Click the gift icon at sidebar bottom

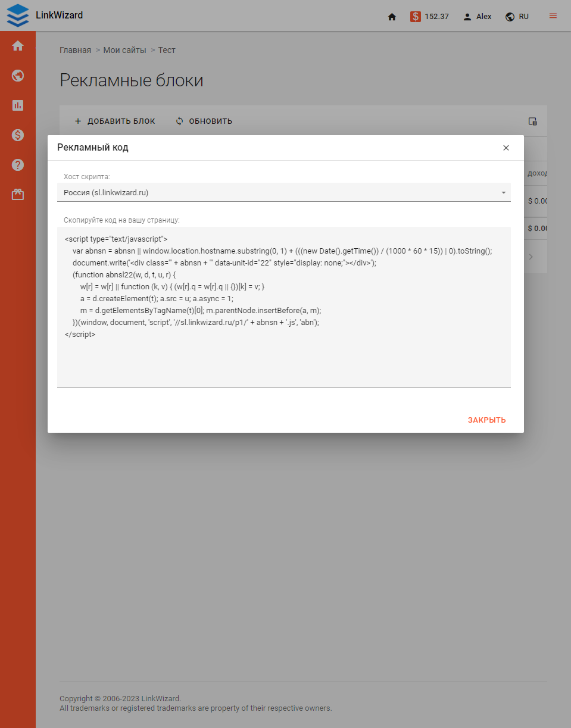tap(18, 194)
